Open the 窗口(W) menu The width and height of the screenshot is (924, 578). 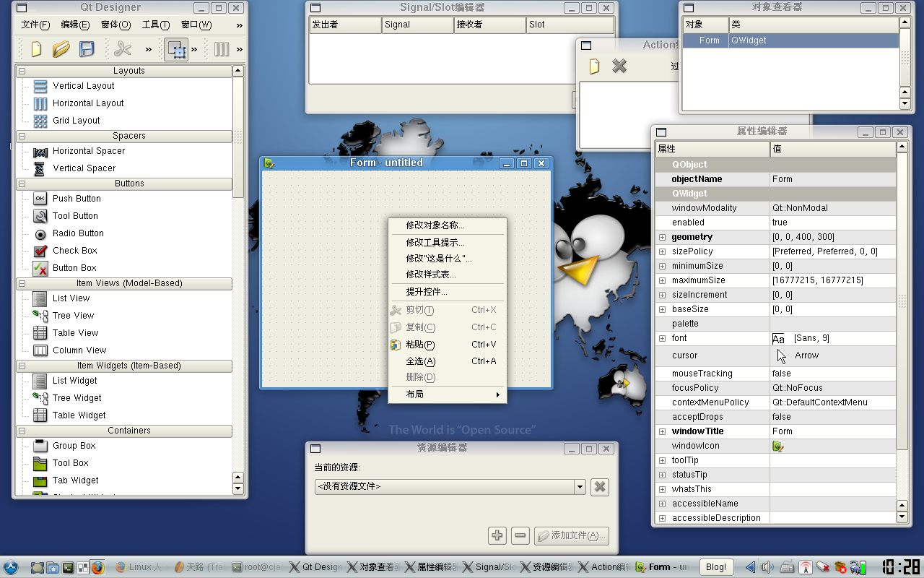(196, 25)
